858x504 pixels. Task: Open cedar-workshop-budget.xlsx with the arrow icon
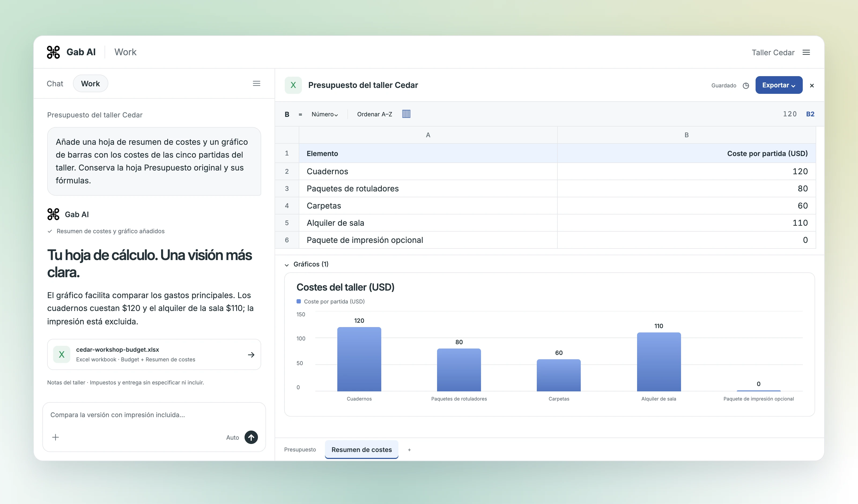251,355
